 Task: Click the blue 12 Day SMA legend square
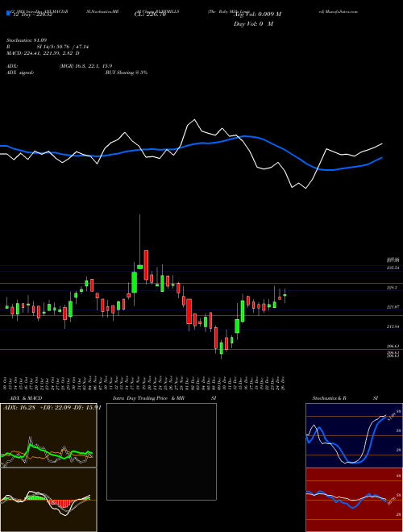point(8,14)
